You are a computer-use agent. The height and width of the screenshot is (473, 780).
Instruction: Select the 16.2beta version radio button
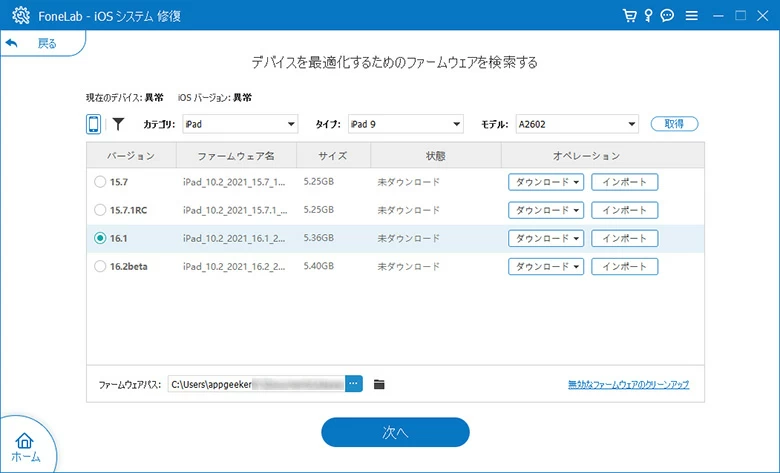(99, 266)
